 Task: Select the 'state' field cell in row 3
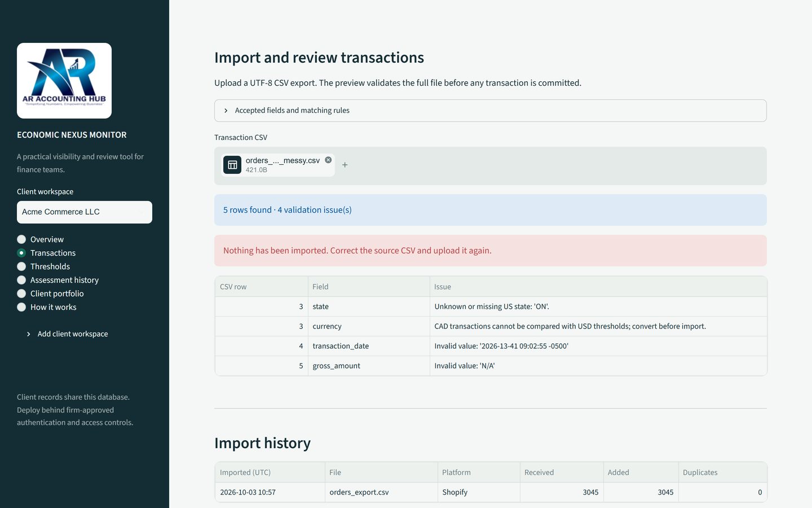[369, 306]
